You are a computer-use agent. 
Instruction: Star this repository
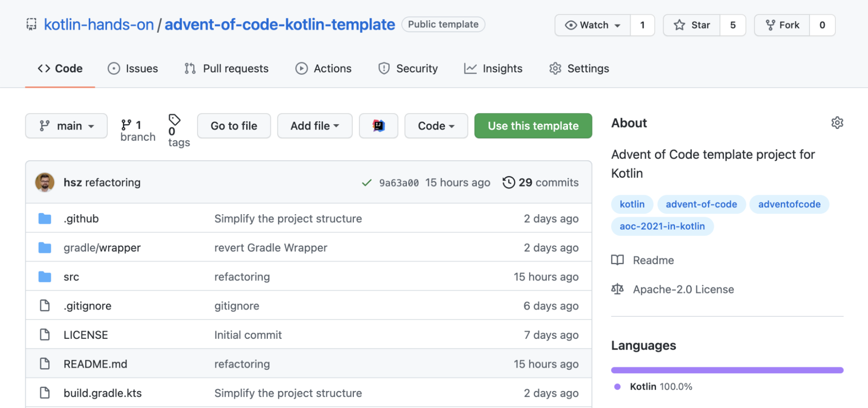click(x=692, y=25)
